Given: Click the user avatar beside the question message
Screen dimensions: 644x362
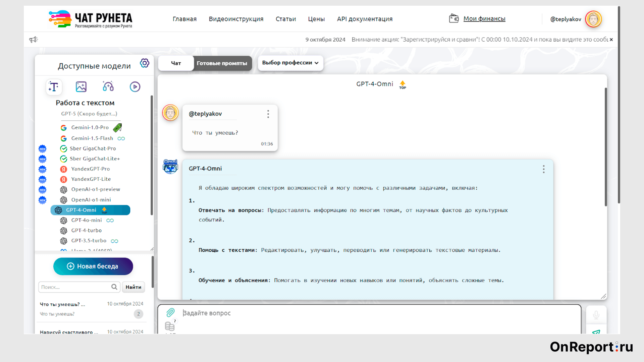Looking at the screenshot, I should pos(170,113).
